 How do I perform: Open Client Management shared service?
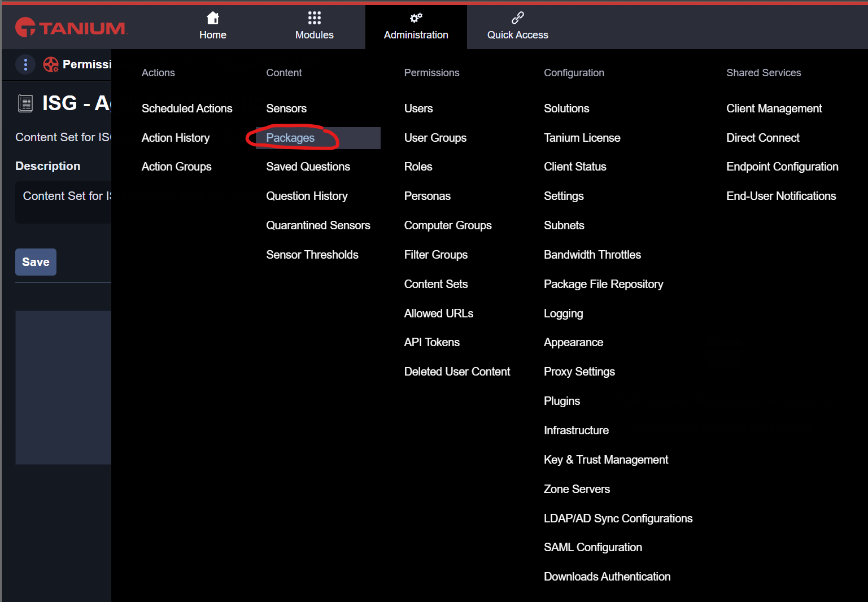(774, 108)
